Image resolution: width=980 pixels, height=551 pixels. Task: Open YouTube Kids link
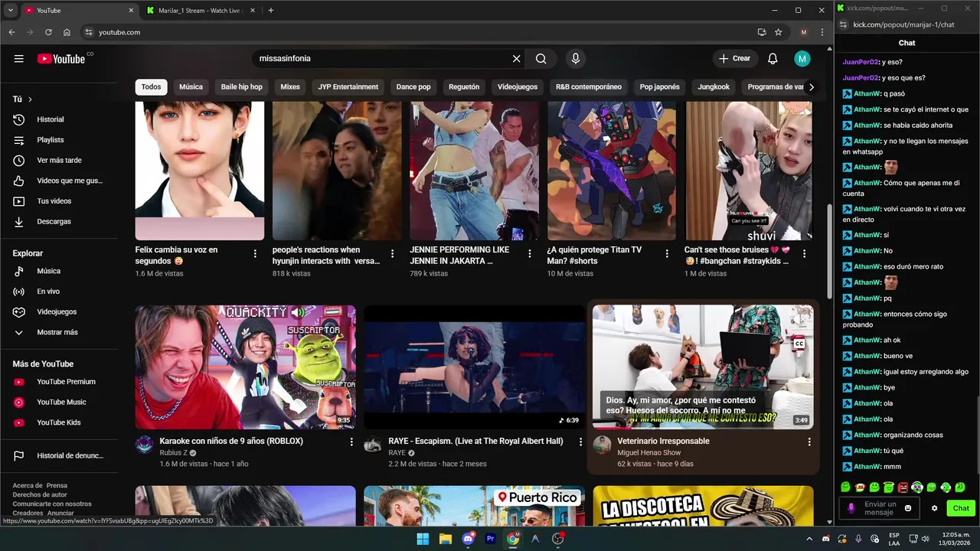[x=59, y=422]
